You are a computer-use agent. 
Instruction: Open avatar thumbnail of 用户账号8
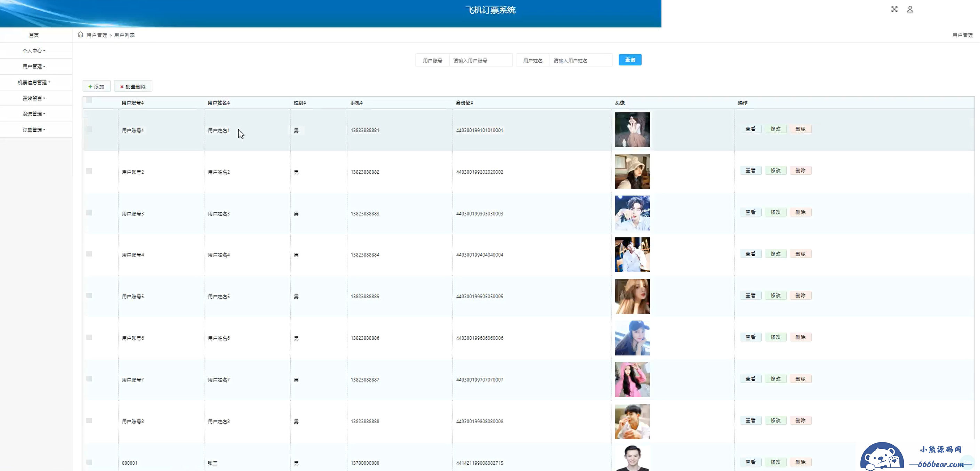[632, 421]
